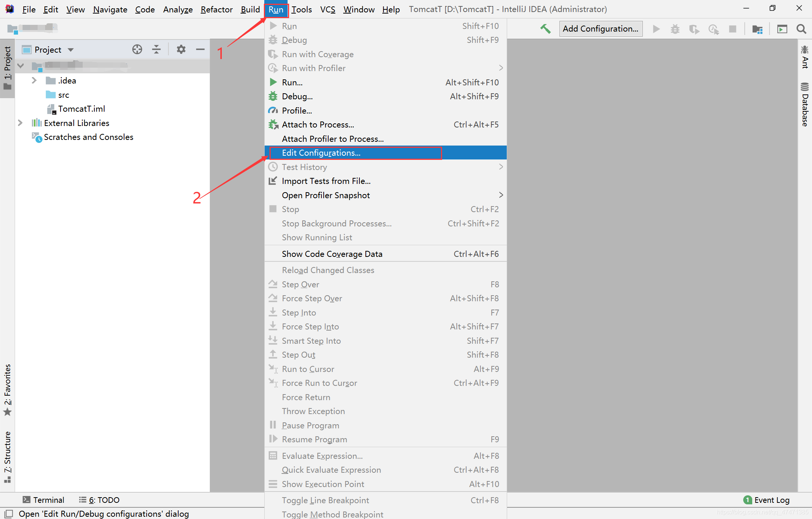This screenshot has height=519, width=812.
Task: Click the Run Anything icon in toolbar
Action: [x=782, y=29]
